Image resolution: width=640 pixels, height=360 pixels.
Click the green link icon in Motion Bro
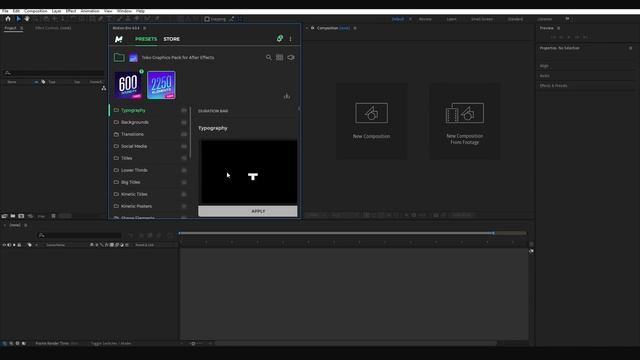tap(280, 38)
